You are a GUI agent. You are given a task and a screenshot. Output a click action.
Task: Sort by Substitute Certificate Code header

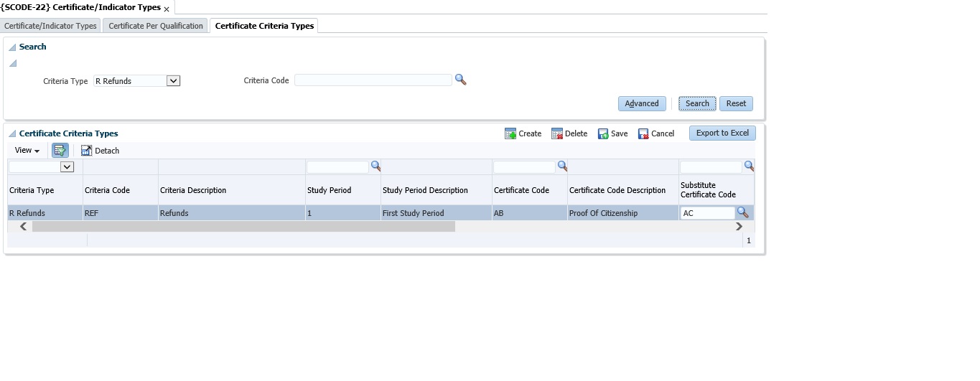(x=717, y=190)
